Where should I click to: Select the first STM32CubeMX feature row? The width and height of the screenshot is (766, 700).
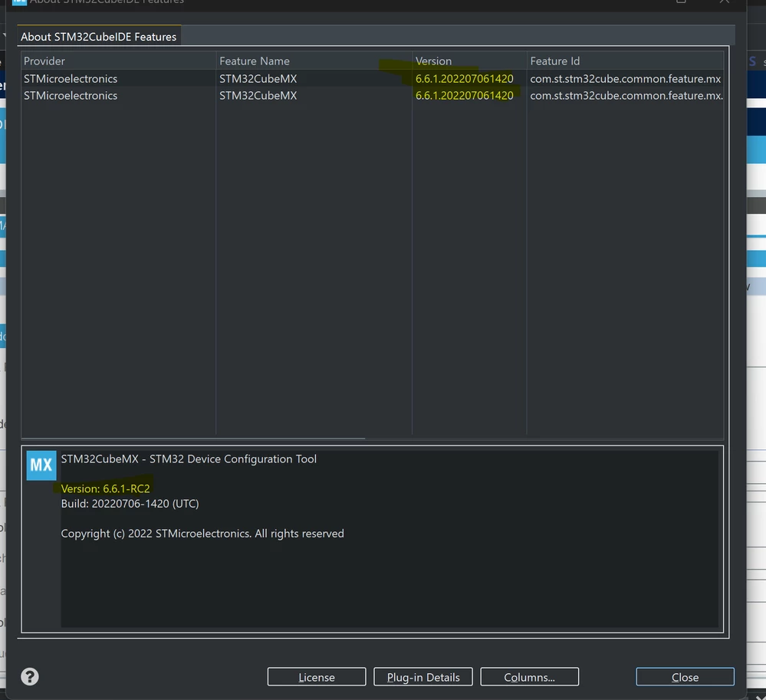(372, 79)
